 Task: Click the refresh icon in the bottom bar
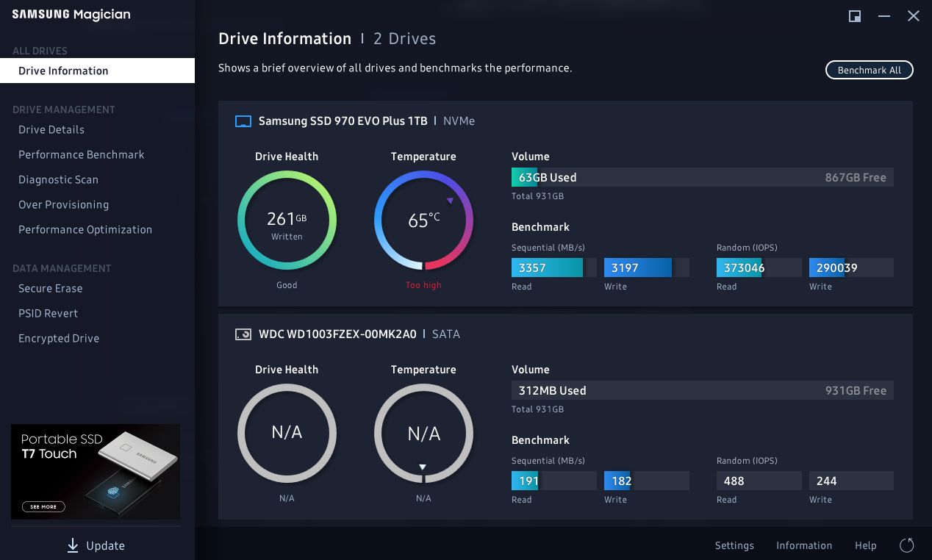point(907,545)
